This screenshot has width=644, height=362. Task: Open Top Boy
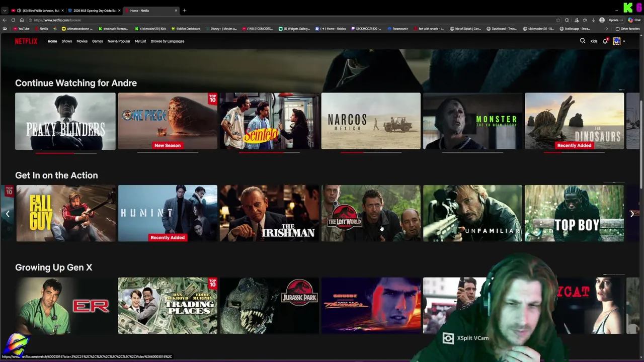tap(574, 213)
